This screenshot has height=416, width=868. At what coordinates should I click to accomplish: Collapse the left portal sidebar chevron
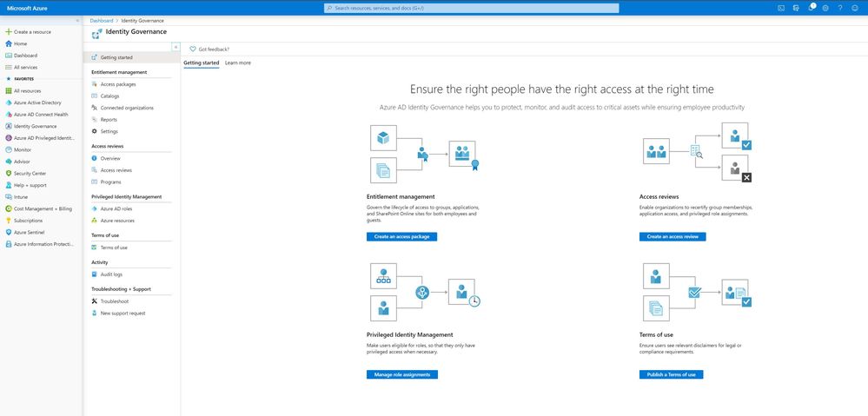pos(77,21)
